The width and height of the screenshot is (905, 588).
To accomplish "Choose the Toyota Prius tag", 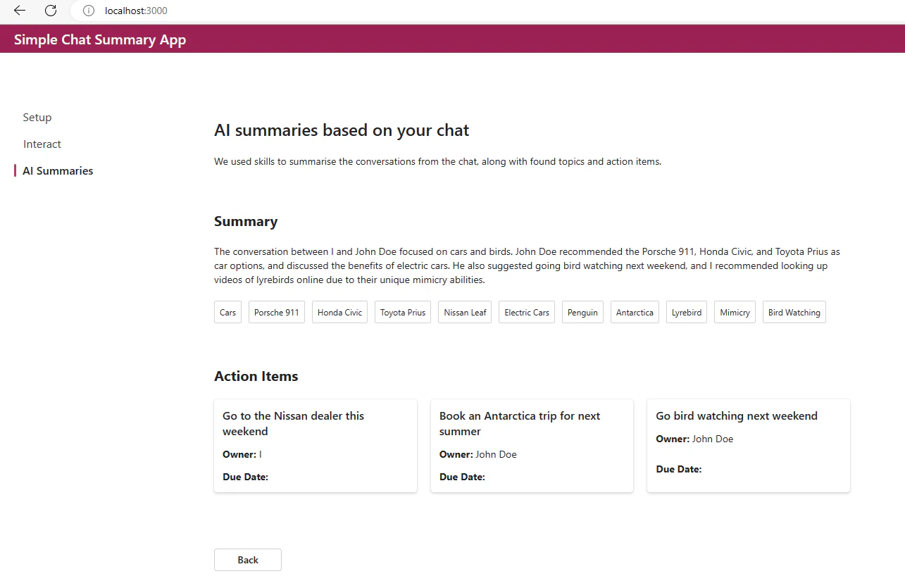I will tap(403, 313).
